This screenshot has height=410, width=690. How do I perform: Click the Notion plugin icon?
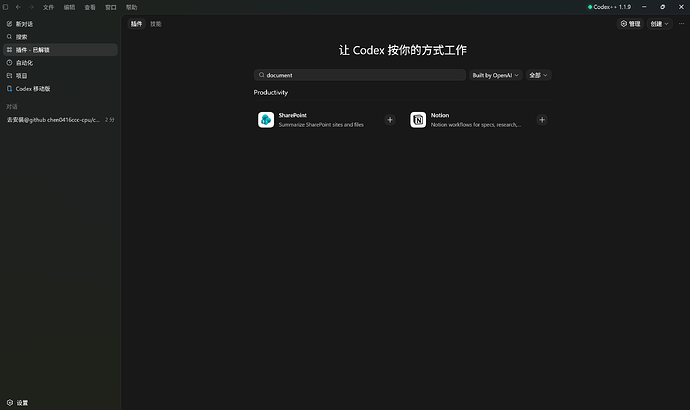click(x=418, y=120)
